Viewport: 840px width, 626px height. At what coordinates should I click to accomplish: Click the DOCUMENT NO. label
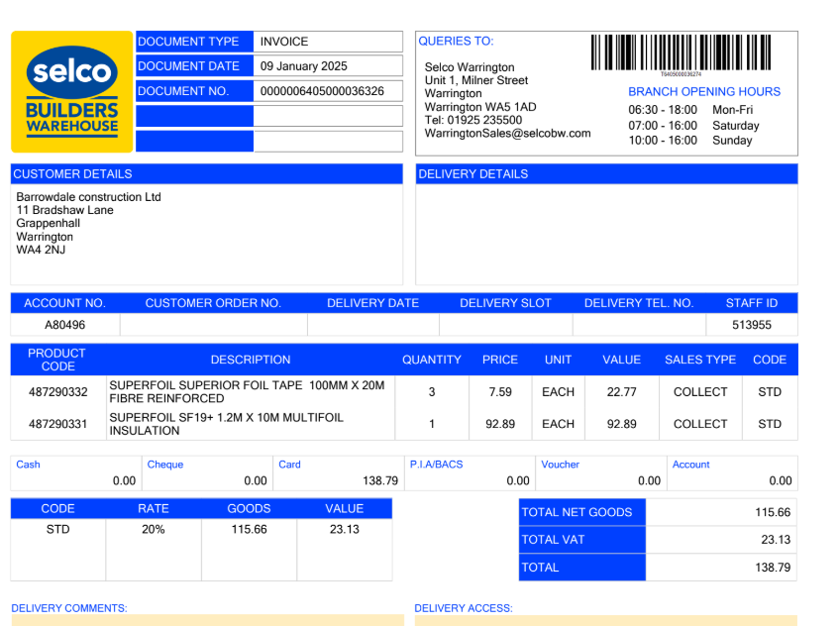tap(183, 91)
